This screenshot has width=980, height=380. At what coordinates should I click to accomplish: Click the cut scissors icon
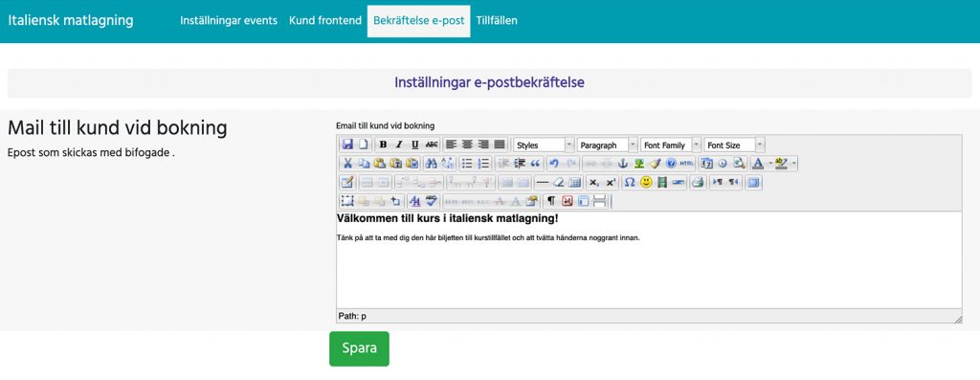[x=347, y=164]
